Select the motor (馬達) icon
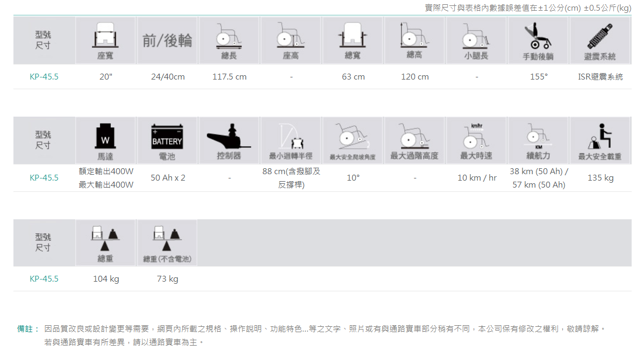Image resolution: width=644 pixels, height=351 pixels. click(105, 137)
